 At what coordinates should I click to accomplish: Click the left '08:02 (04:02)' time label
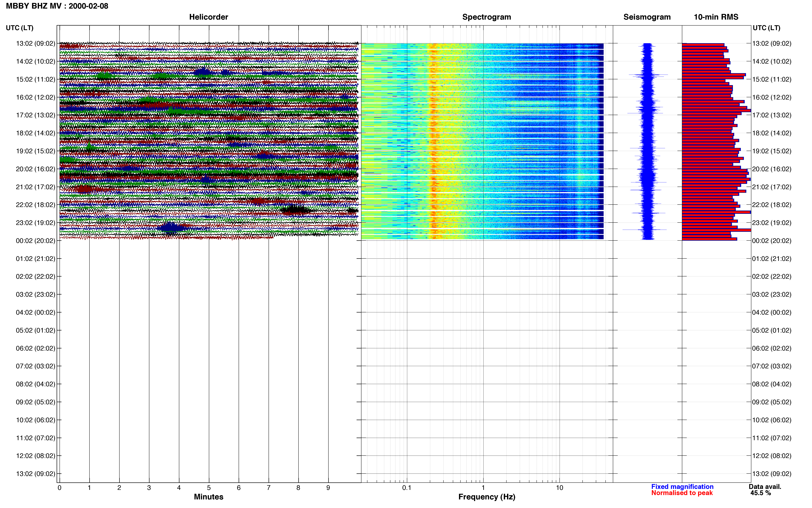[36, 384]
